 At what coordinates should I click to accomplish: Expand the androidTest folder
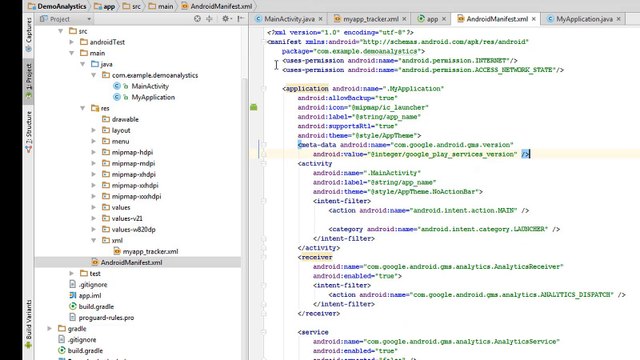pos(71,42)
